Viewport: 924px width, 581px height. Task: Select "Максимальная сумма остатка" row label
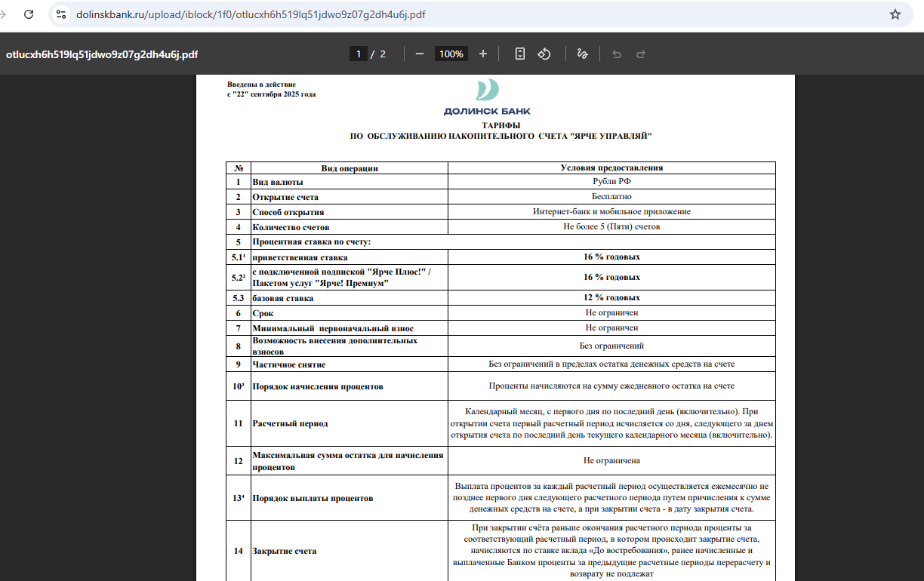click(x=348, y=461)
